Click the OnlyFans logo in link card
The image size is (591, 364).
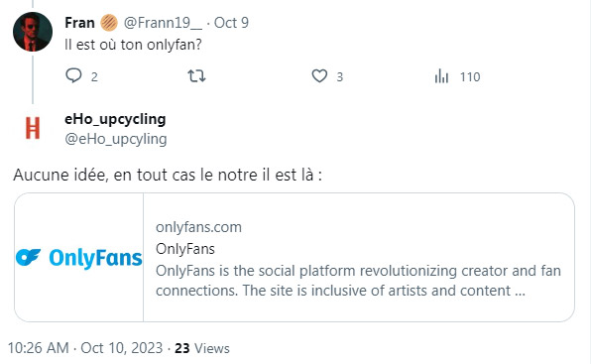click(79, 258)
